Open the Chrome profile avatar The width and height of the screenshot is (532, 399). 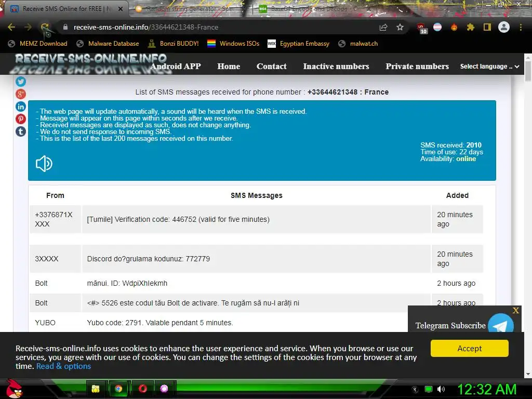click(504, 27)
